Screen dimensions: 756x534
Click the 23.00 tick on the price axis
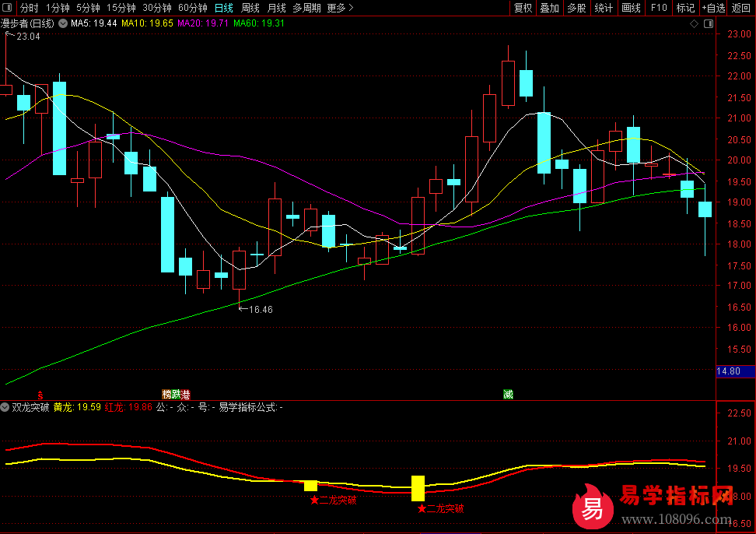(739, 34)
